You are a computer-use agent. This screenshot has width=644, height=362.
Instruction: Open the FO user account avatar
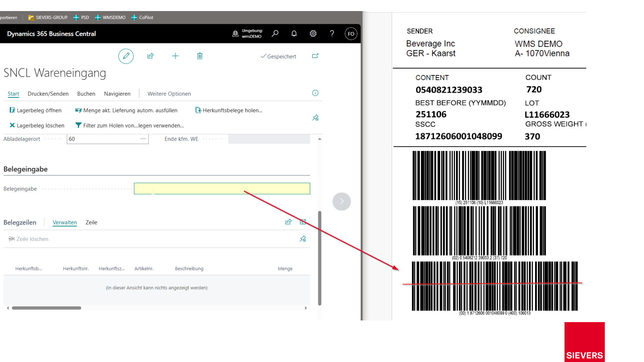pos(351,34)
